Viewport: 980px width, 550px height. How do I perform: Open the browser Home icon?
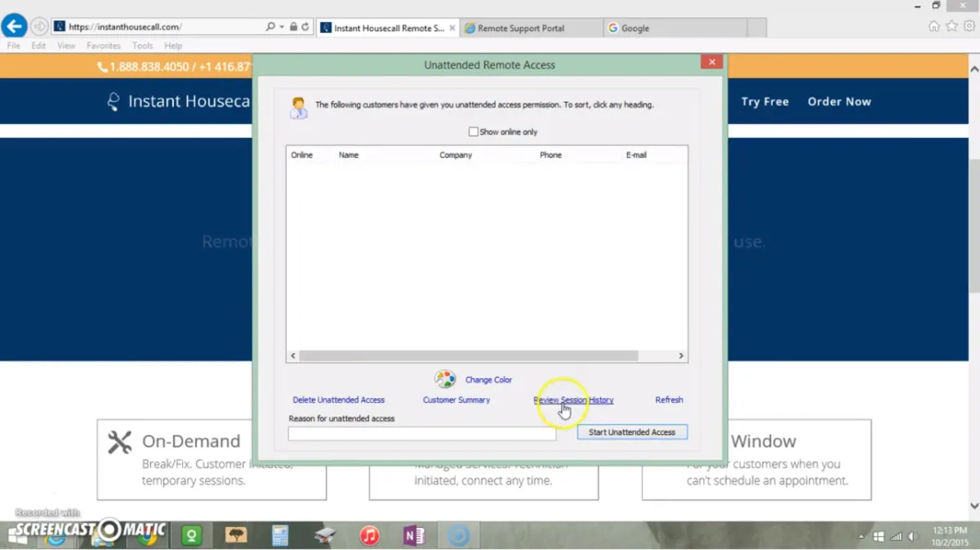(933, 26)
